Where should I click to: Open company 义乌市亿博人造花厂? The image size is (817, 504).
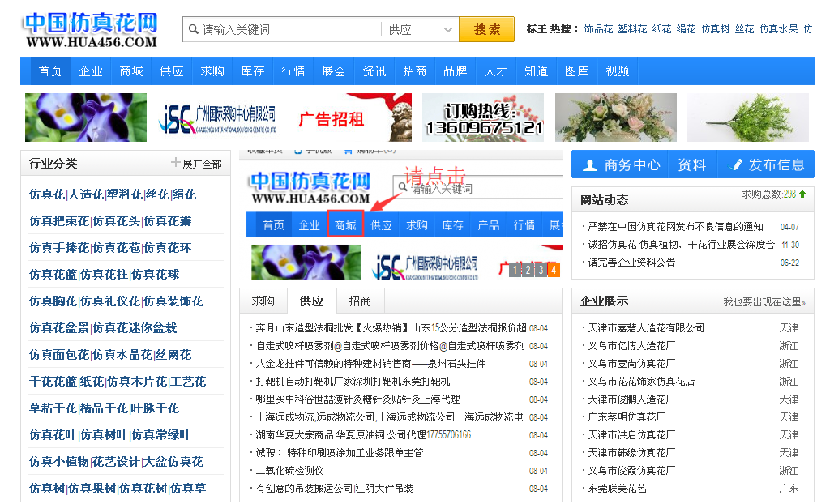click(x=631, y=346)
